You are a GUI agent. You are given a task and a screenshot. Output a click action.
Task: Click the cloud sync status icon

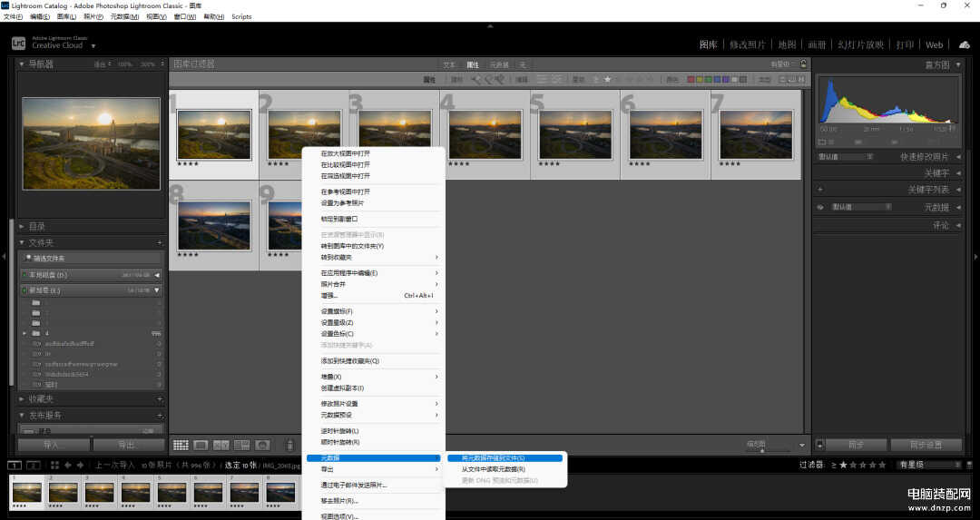(965, 44)
